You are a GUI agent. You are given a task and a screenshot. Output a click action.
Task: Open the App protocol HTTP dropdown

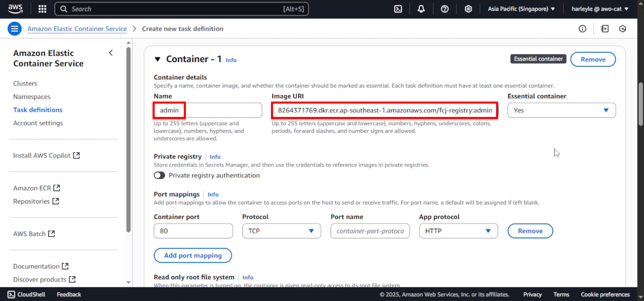tap(458, 231)
